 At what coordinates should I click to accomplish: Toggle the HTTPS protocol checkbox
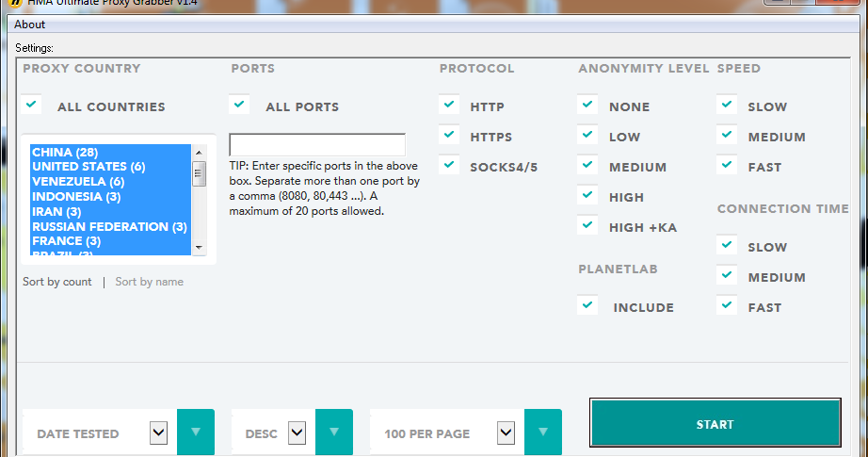[449, 135]
